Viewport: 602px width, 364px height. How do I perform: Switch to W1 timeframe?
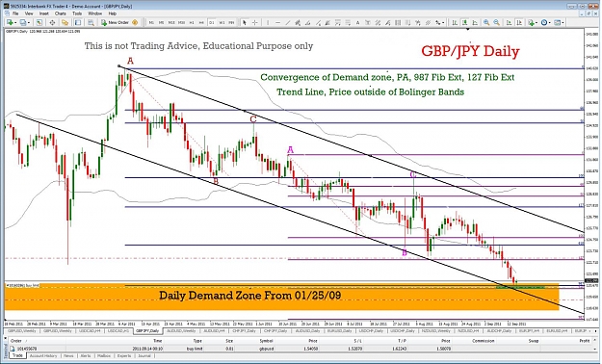coord(222,23)
